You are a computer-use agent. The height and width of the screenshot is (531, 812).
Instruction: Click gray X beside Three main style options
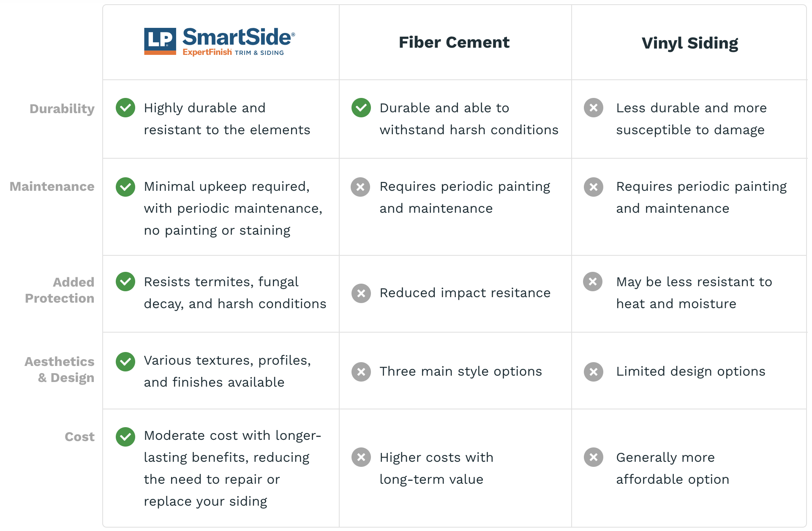coord(361,372)
